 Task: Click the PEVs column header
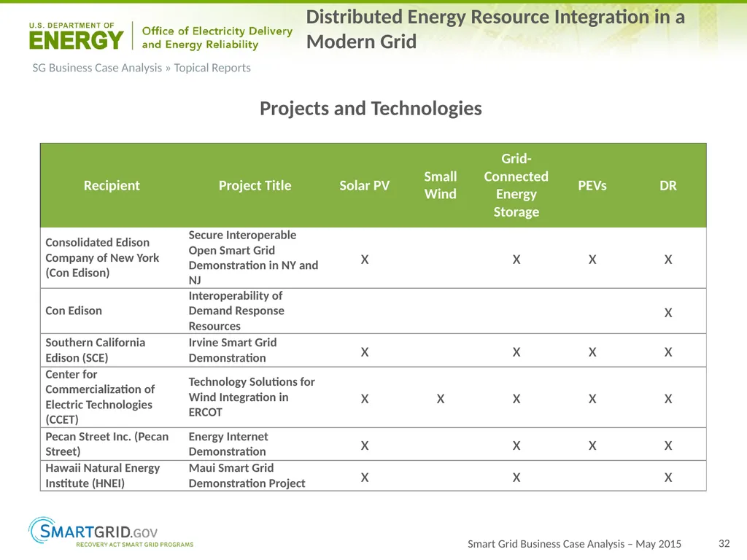[592, 185]
